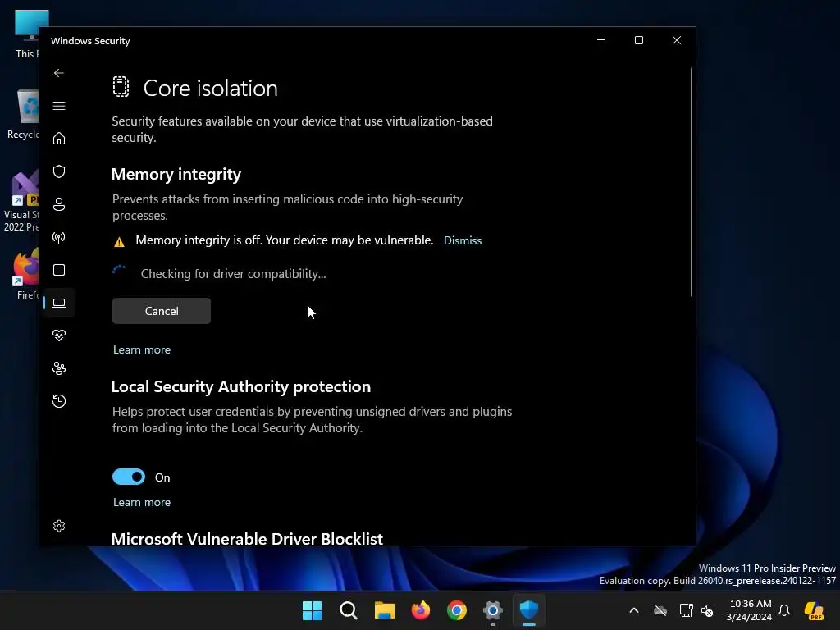Image resolution: width=840 pixels, height=630 pixels.
Task: Click the Local Security Authority protection heading
Action: tap(241, 387)
